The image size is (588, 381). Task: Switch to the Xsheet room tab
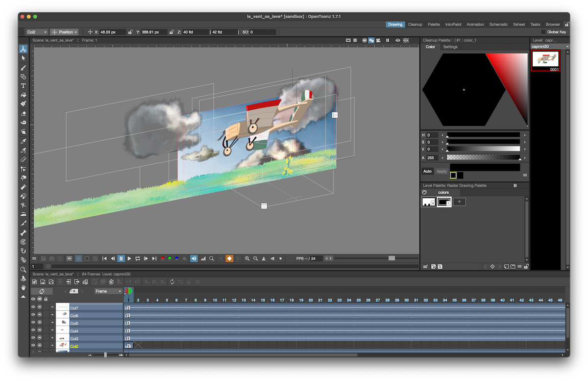(519, 24)
